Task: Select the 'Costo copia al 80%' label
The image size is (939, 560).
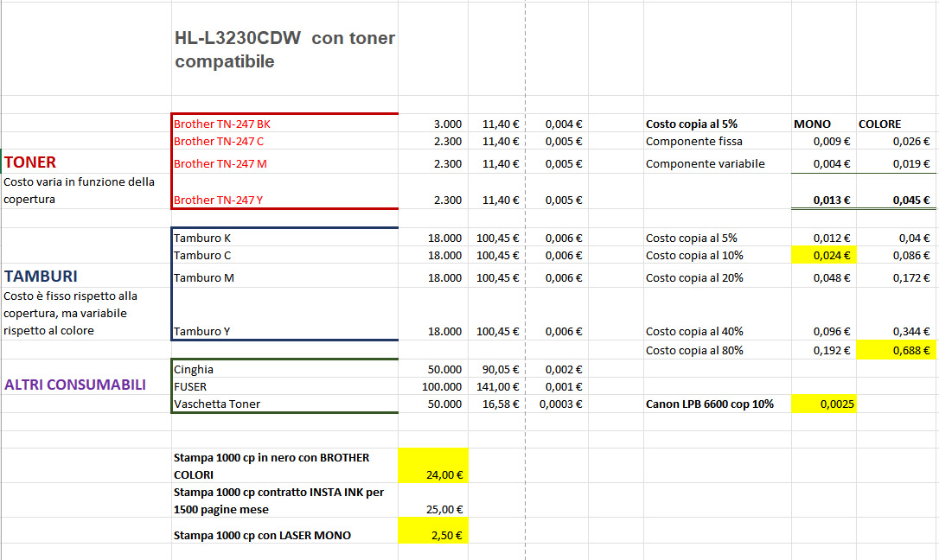Action: point(718,350)
